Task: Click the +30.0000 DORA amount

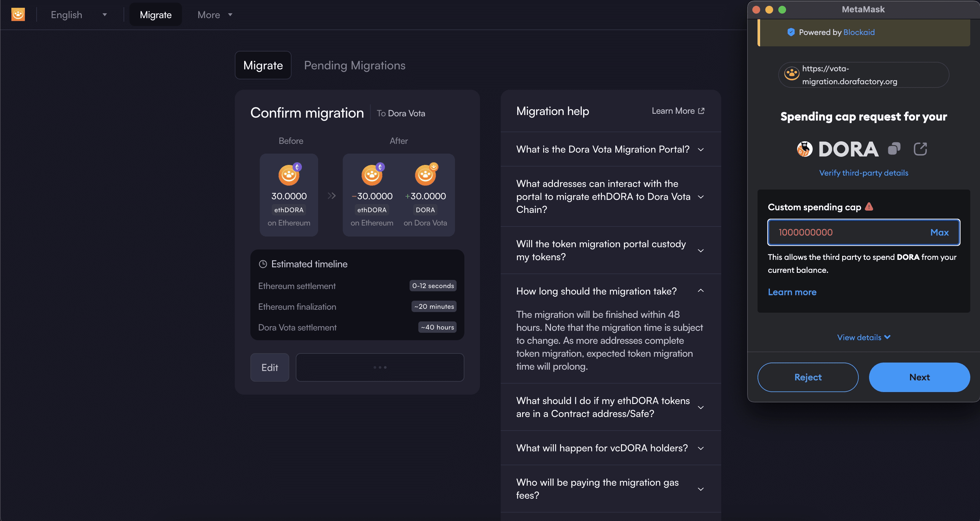Action: click(425, 196)
